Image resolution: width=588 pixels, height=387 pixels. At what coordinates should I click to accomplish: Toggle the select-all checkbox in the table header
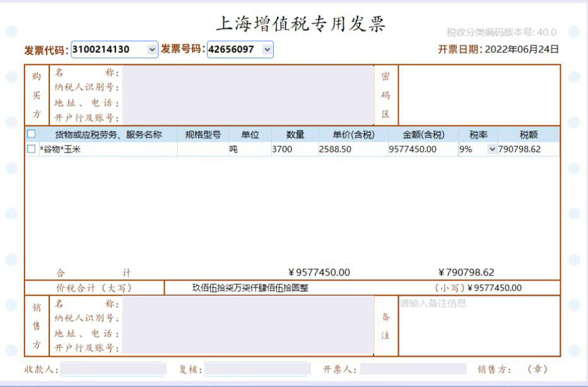32,134
